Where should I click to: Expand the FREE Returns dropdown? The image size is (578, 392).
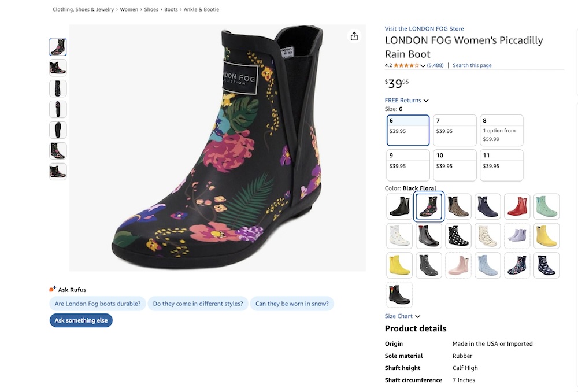(x=407, y=101)
